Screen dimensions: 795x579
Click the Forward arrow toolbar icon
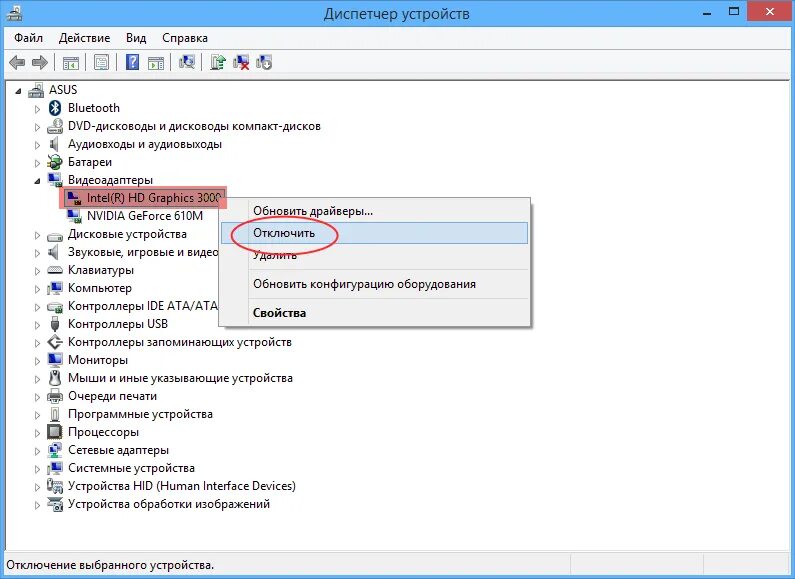coord(40,63)
